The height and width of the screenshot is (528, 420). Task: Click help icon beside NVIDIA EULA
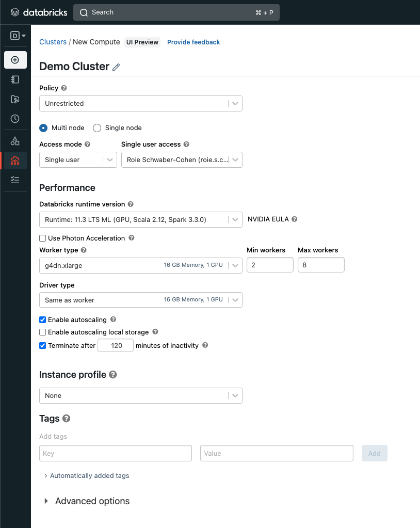(295, 219)
